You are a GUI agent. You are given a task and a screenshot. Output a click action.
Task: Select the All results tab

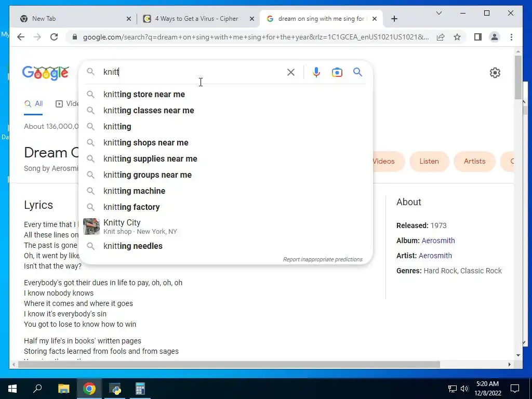tap(33, 104)
